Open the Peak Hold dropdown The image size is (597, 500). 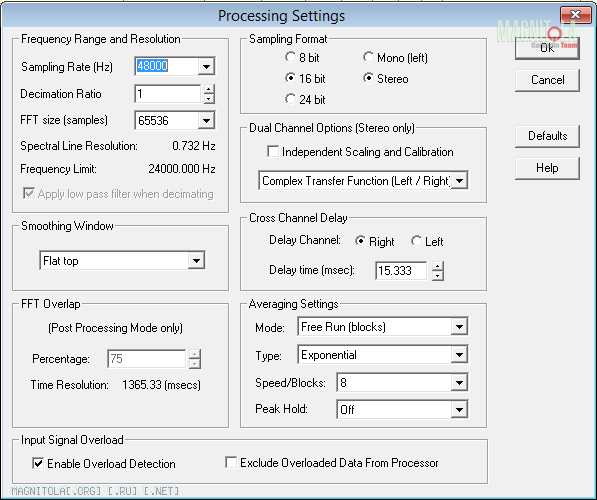[x=460, y=410]
